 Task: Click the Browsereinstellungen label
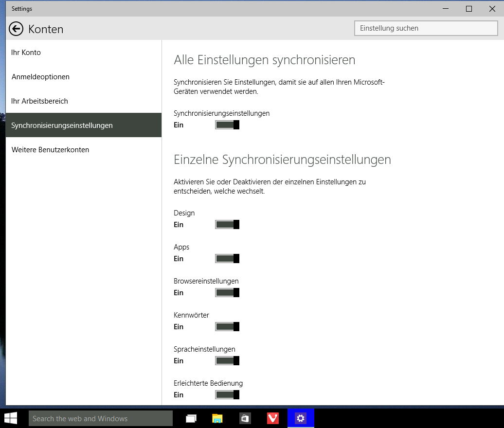pos(206,281)
